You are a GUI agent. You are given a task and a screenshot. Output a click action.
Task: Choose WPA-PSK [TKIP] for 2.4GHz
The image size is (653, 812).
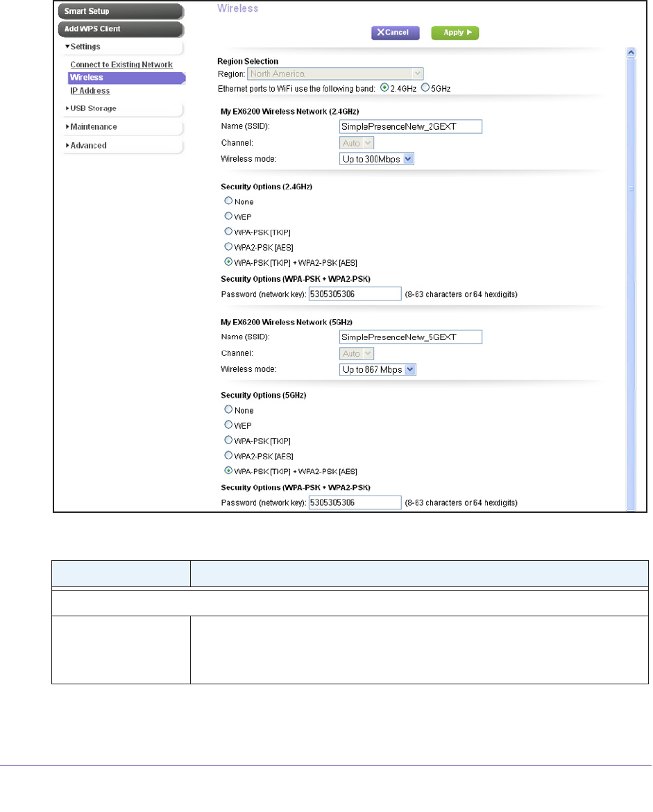click(228, 232)
